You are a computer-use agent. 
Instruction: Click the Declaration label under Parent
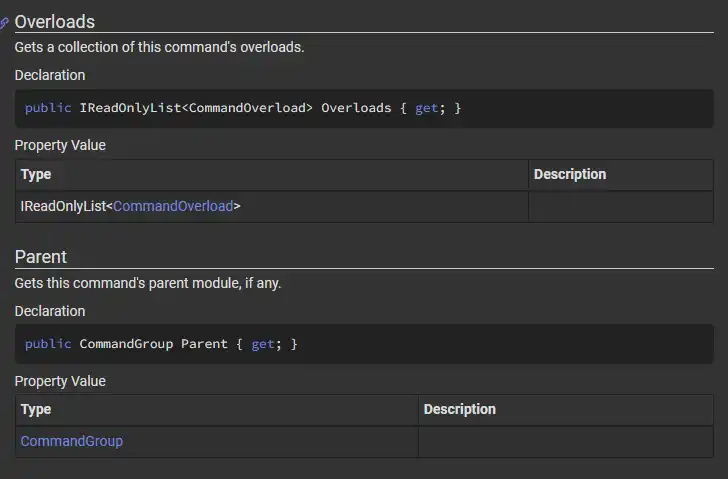point(50,311)
